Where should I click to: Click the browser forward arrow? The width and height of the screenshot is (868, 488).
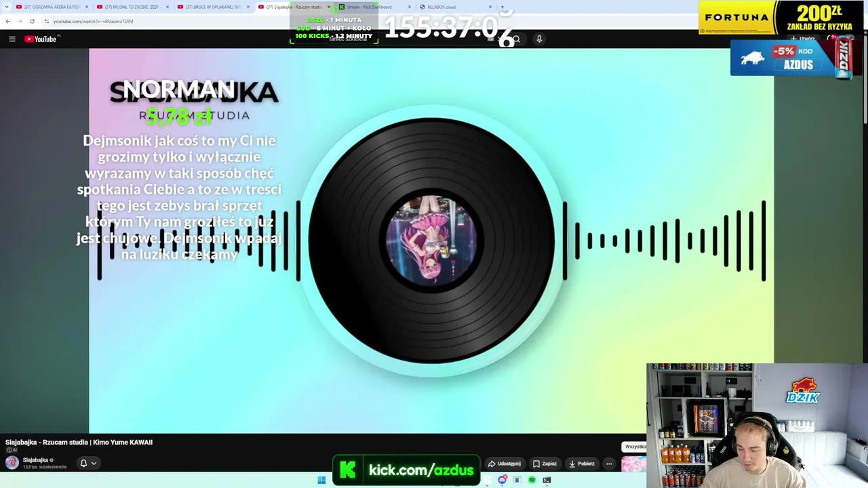(x=19, y=21)
